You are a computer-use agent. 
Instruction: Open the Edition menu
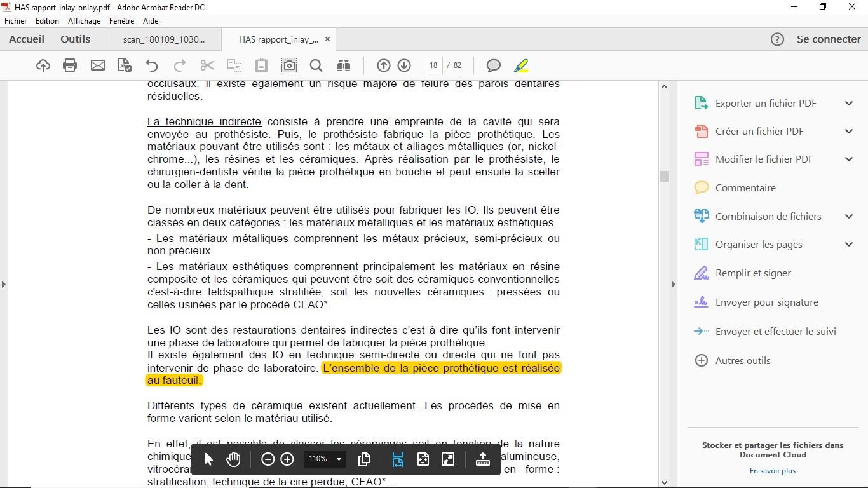[47, 21]
